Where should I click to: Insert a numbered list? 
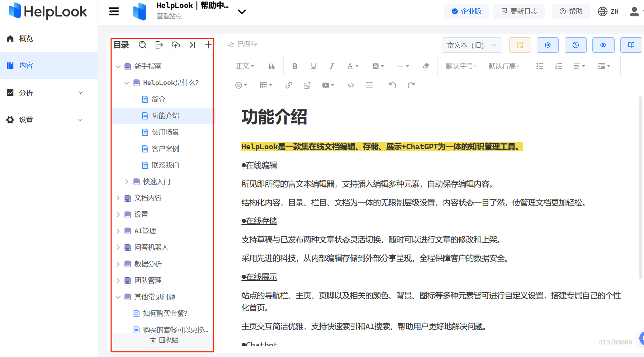point(558,66)
